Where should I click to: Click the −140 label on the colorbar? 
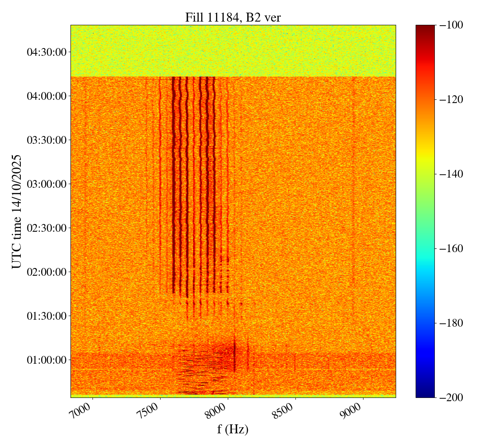point(451,174)
